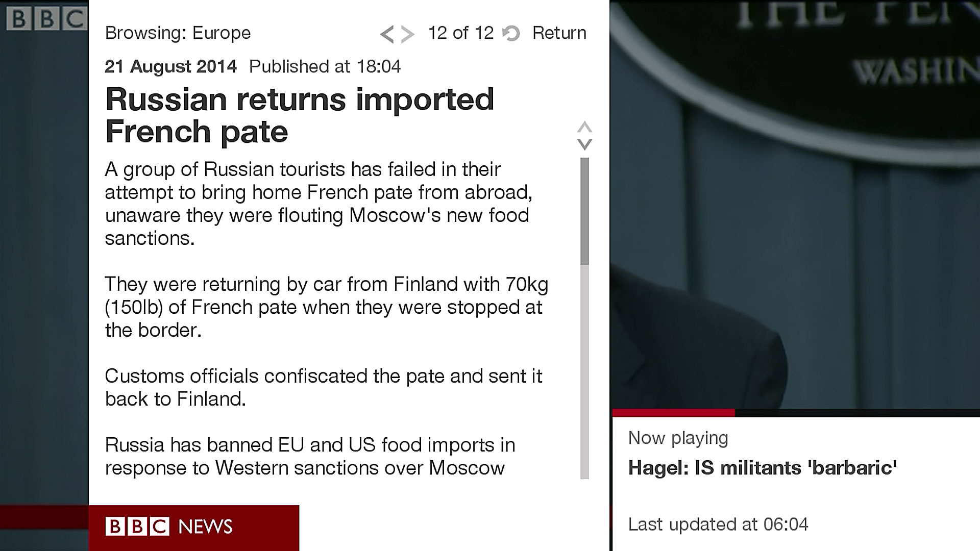Click the Last updated at 06:04 text
The height and width of the screenshot is (551, 980).
718,524
